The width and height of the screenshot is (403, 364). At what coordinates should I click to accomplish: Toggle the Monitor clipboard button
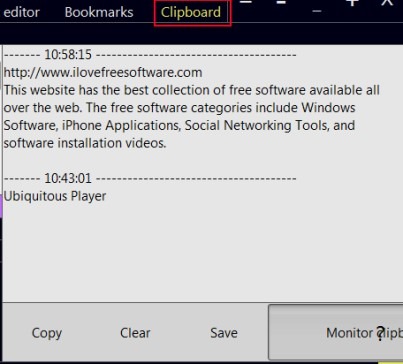pyautogui.click(x=336, y=332)
